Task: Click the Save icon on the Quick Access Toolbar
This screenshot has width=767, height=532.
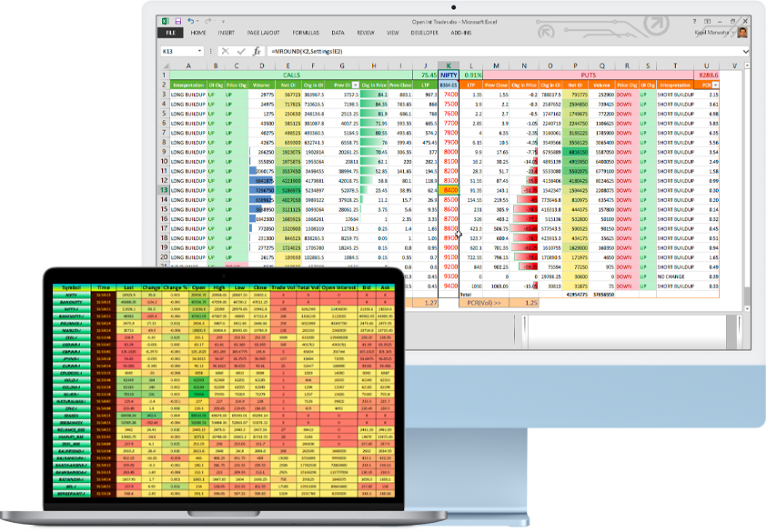Action: (x=178, y=20)
